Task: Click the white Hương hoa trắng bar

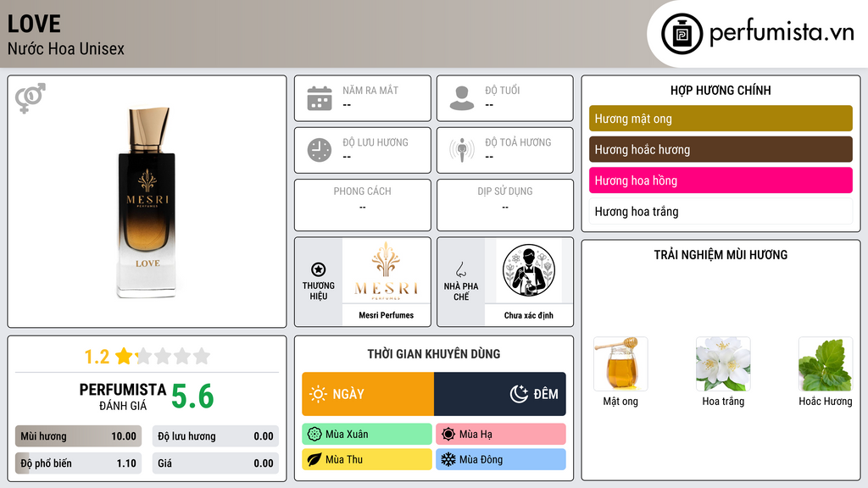Action: 721,211
